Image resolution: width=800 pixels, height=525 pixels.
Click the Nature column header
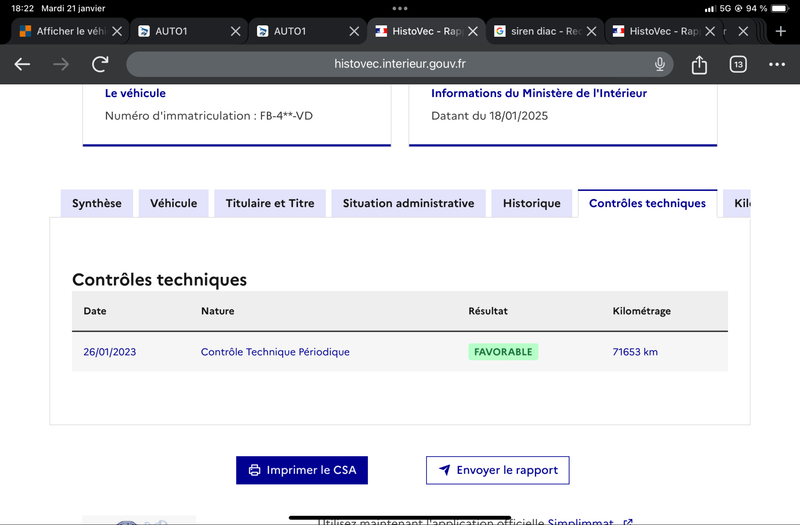[x=218, y=311]
